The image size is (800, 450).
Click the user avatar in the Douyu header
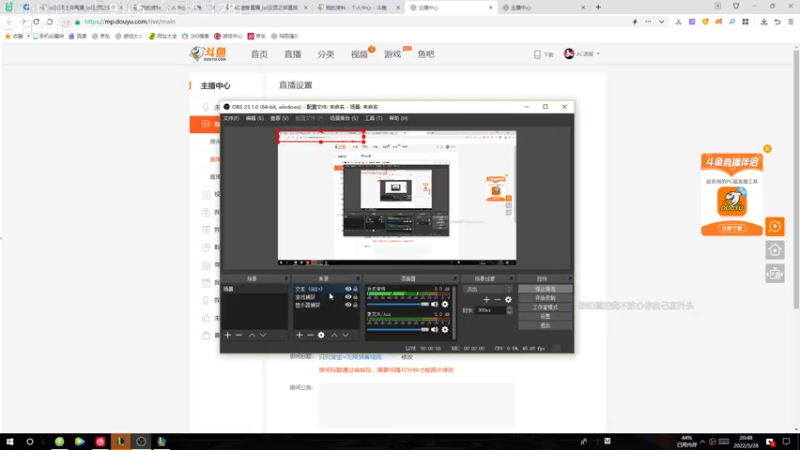[x=569, y=54]
